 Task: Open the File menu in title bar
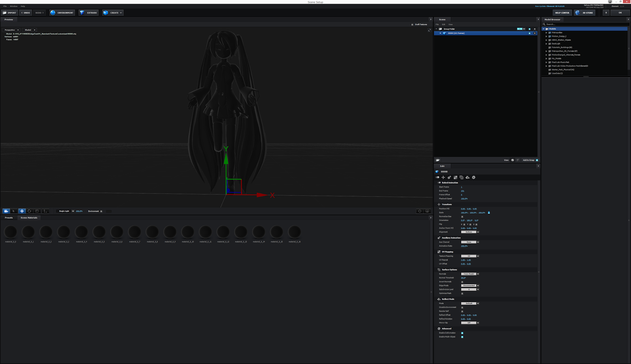pyautogui.click(x=5, y=6)
